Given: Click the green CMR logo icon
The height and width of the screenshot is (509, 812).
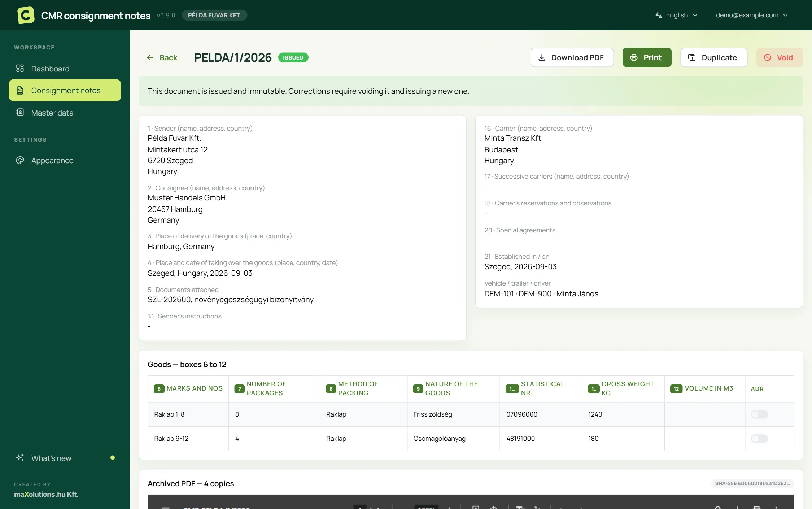Looking at the screenshot, I should point(26,15).
